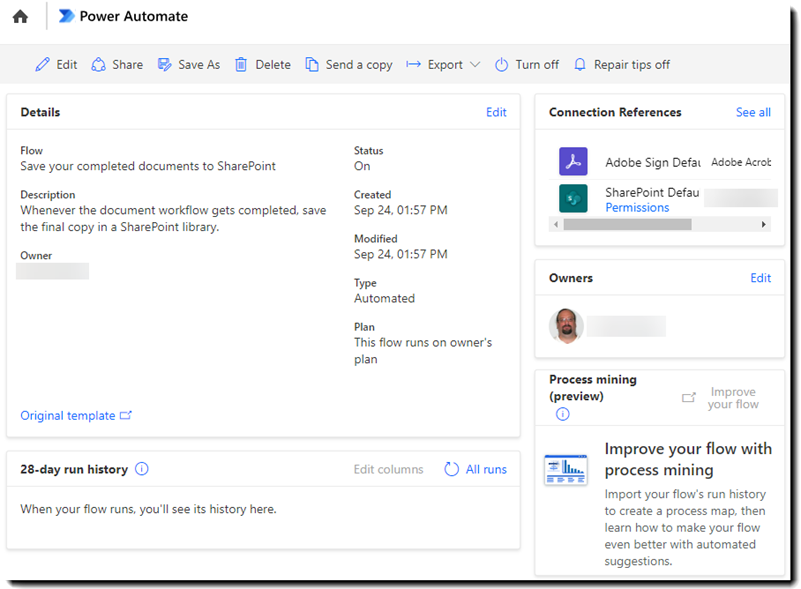This screenshot has width=801, height=589.
Task: Turn off the flow from the toolbar
Action: click(526, 65)
